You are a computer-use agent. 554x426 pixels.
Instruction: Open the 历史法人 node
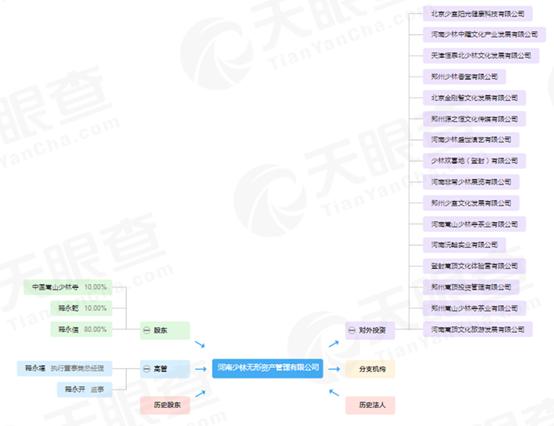click(370, 405)
